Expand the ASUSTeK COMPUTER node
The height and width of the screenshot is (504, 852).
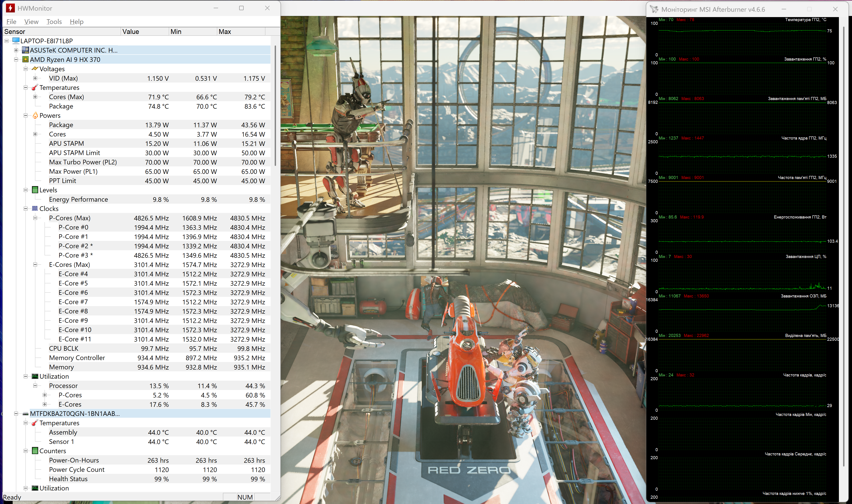click(16, 50)
